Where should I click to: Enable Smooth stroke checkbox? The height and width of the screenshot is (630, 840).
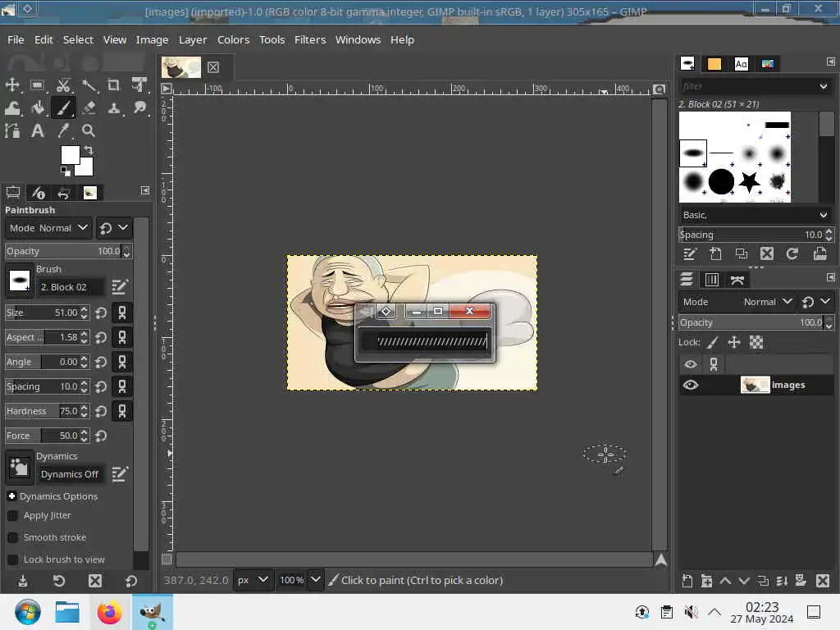(13, 537)
